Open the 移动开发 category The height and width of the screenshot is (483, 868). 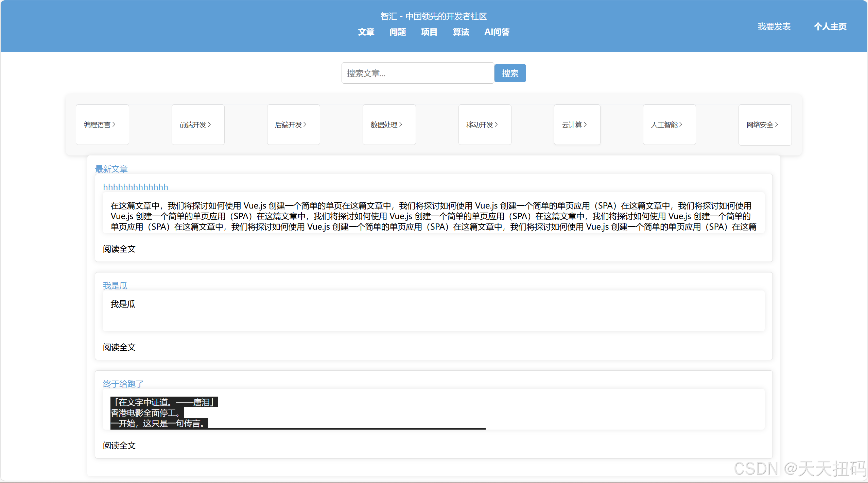point(482,125)
